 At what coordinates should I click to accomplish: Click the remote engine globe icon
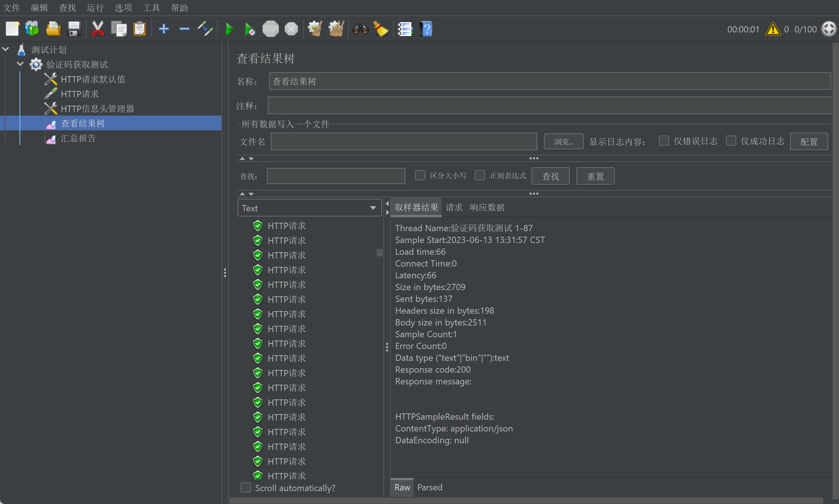[x=829, y=29]
